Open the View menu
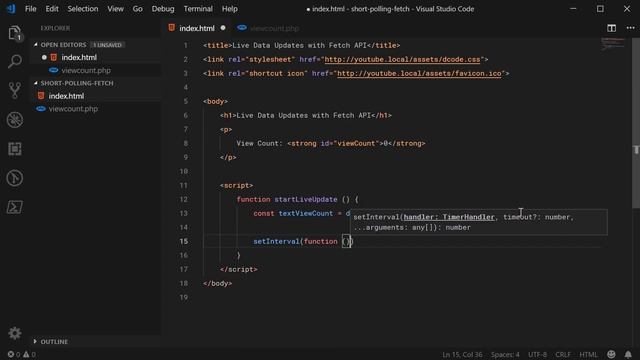 [x=116, y=9]
